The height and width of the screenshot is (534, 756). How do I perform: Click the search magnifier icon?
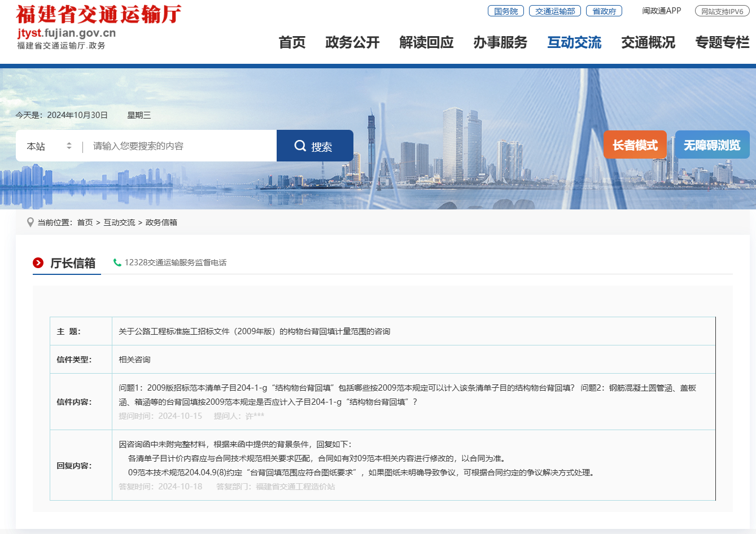(x=300, y=145)
